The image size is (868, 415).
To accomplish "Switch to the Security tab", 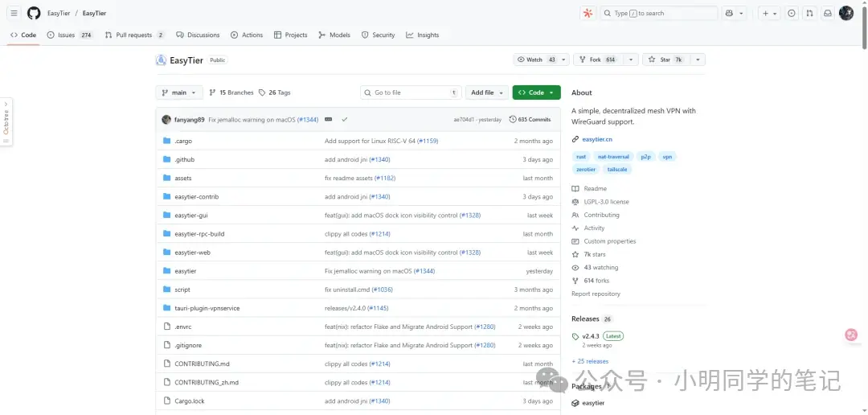I will [x=378, y=35].
